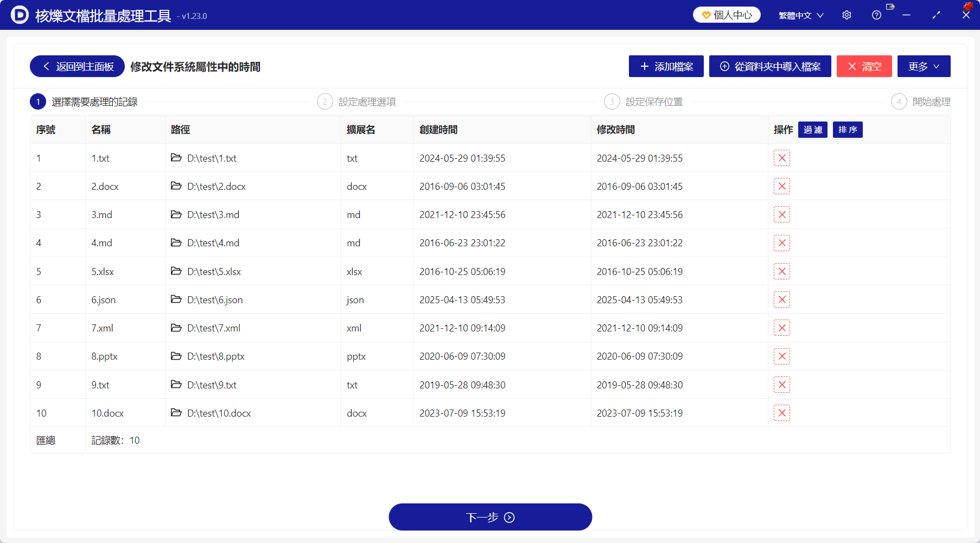Remove row 1.txt with red X icon
The height and width of the screenshot is (543, 980).
point(781,158)
